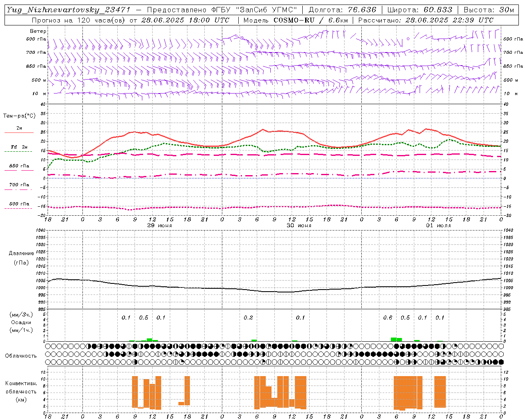Click the 'Ветер' wind panel label
This screenshot has height=420, width=525.
tap(38, 31)
